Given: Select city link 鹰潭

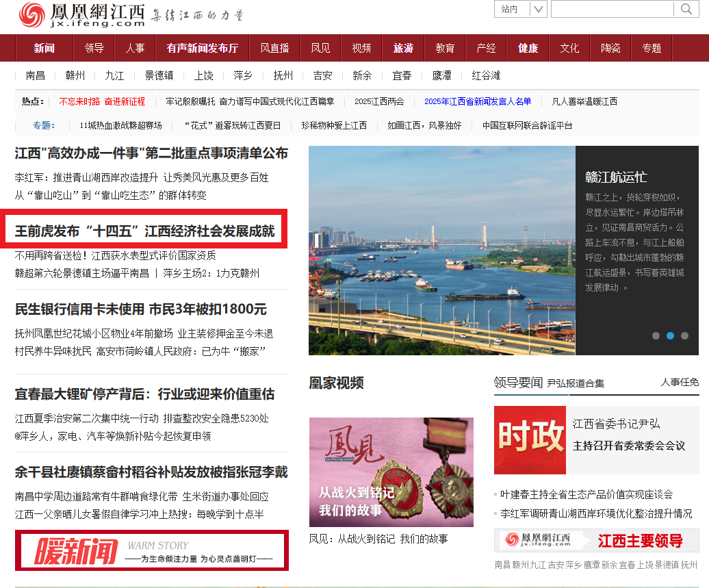Looking at the screenshot, I should tap(442, 75).
